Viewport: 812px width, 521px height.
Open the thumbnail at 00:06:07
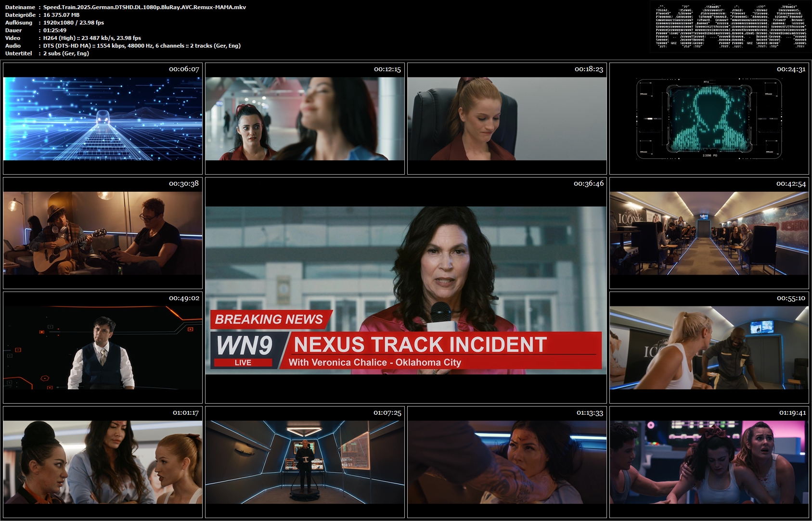pos(103,118)
